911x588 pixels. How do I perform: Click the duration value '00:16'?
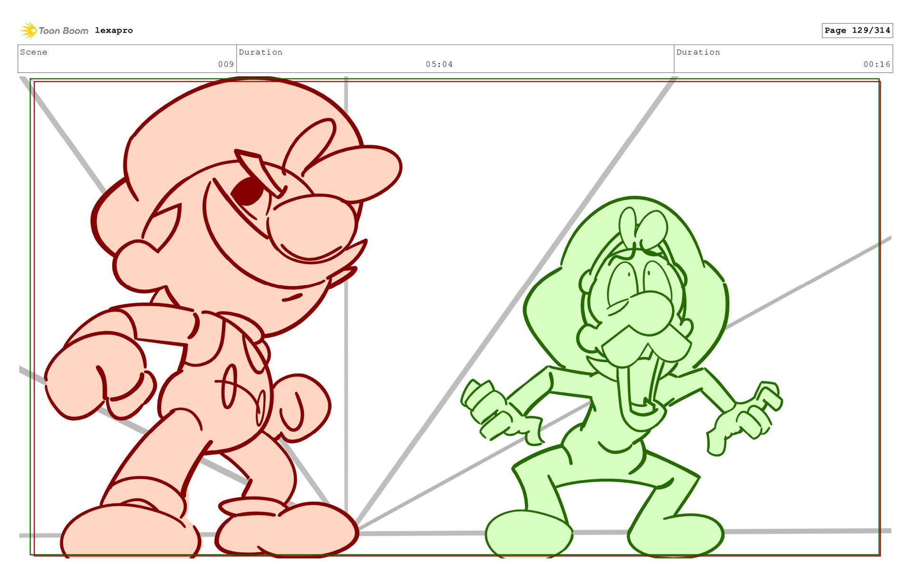(877, 64)
